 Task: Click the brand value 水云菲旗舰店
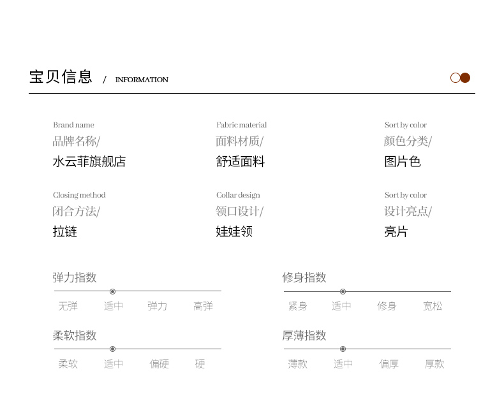pyautogui.click(x=89, y=161)
